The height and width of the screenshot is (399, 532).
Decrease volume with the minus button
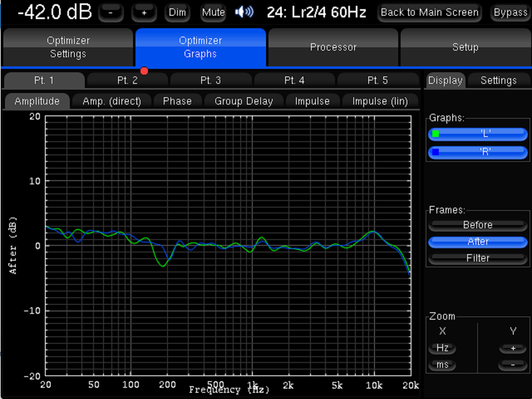click(111, 13)
